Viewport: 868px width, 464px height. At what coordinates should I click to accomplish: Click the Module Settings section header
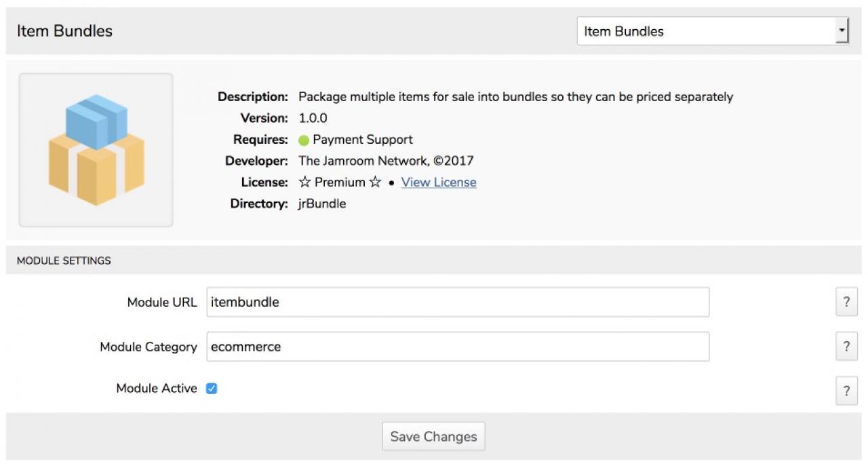[x=64, y=260]
